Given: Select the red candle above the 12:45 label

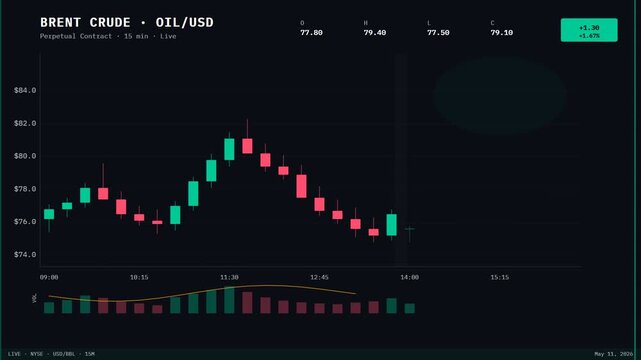Looking at the screenshot, I should tap(319, 204).
